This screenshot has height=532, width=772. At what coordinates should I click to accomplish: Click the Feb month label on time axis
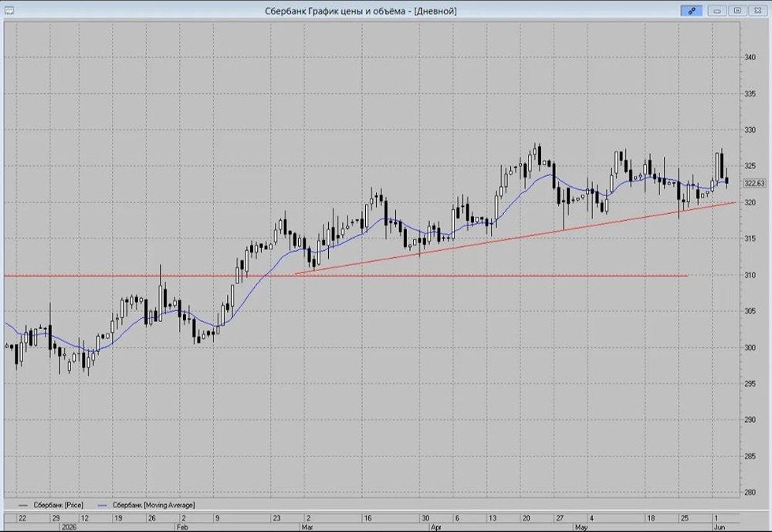tap(182, 527)
